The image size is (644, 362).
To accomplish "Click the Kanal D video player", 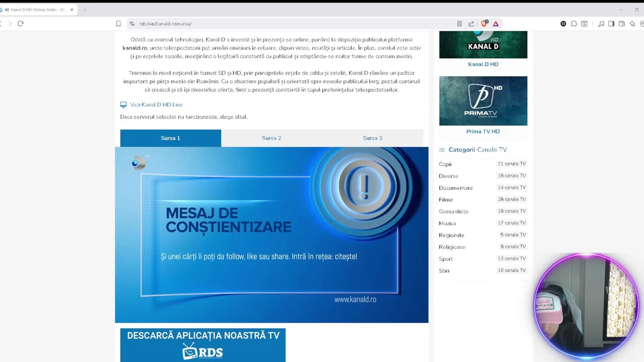I will click(272, 235).
